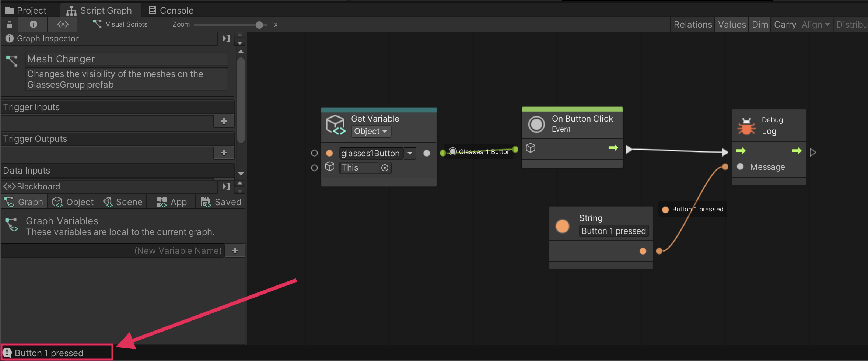Toggle the Values display option
The width and height of the screenshot is (868, 361).
click(731, 25)
